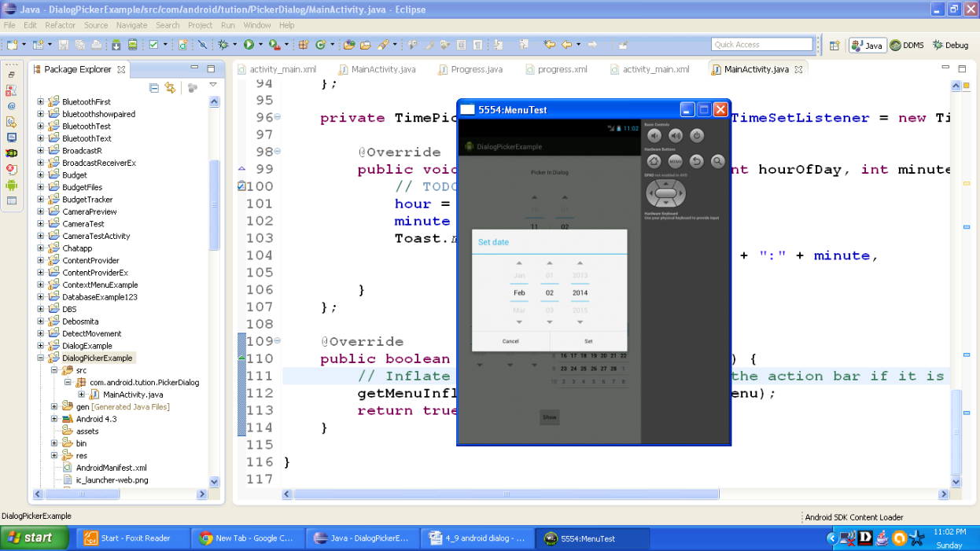Open the Navigate menu

(131, 25)
